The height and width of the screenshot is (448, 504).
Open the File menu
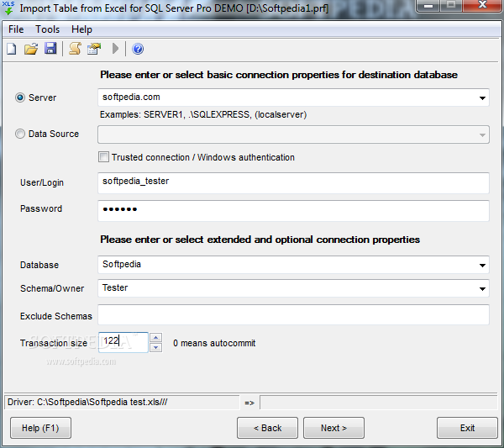[x=16, y=29]
